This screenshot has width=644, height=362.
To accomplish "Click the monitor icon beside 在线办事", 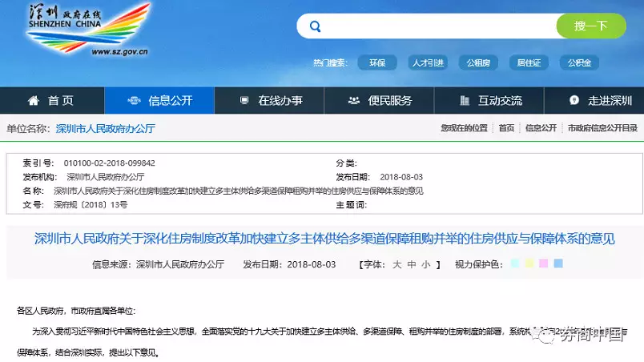I will pyautogui.click(x=244, y=100).
